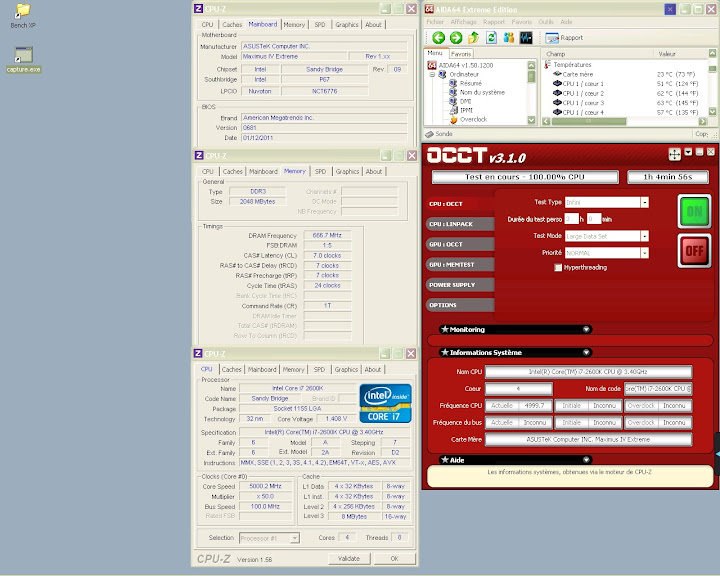Image resolution: width=720 pixels, height=576 pixels.
Task: Click the green Forward arrow in AIDA64 toolbar
Action: click(456, 38)
